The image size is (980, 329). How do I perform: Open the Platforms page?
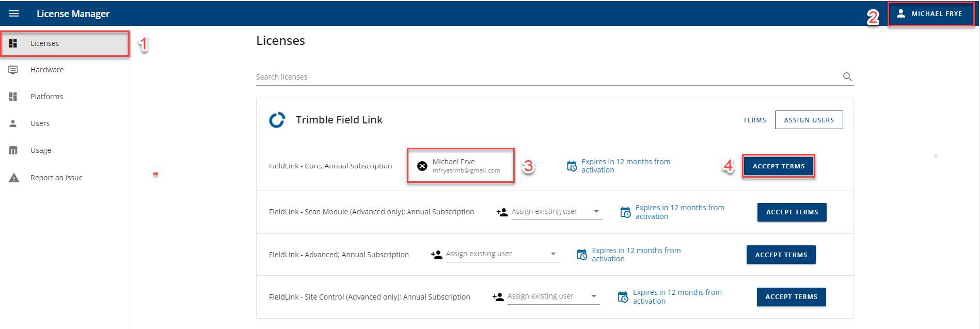46,97
